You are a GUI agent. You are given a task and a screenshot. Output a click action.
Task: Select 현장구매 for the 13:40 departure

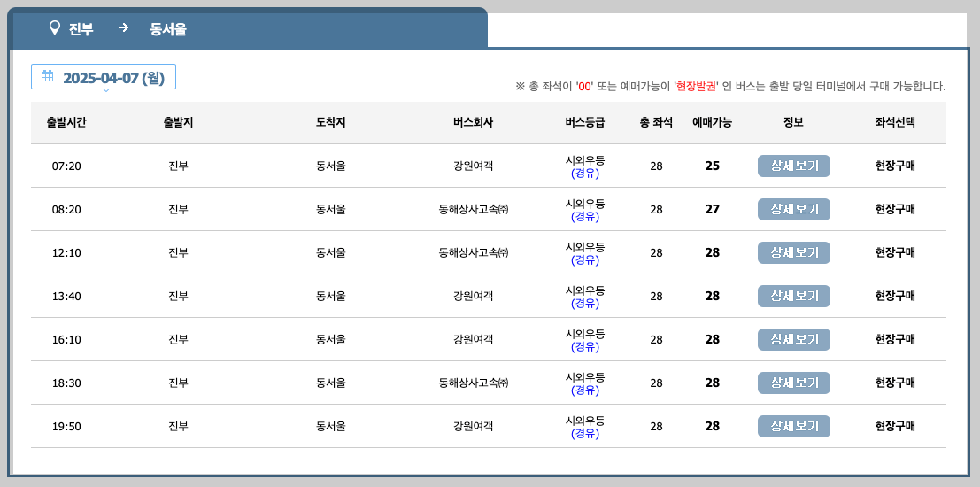(895, 296)
